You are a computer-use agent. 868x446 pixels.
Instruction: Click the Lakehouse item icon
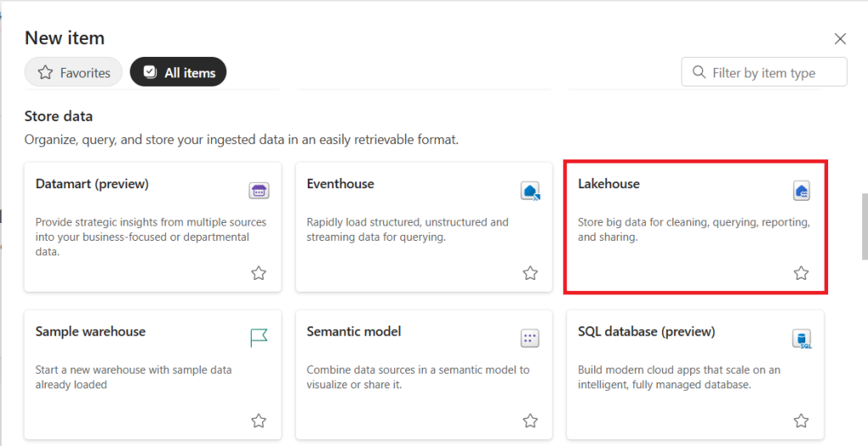[x=801, y=191]
